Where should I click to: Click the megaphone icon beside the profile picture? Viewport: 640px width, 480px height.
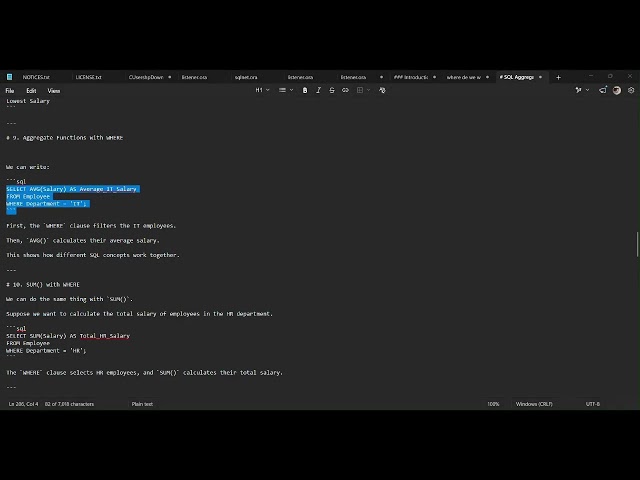click(603, 90)
